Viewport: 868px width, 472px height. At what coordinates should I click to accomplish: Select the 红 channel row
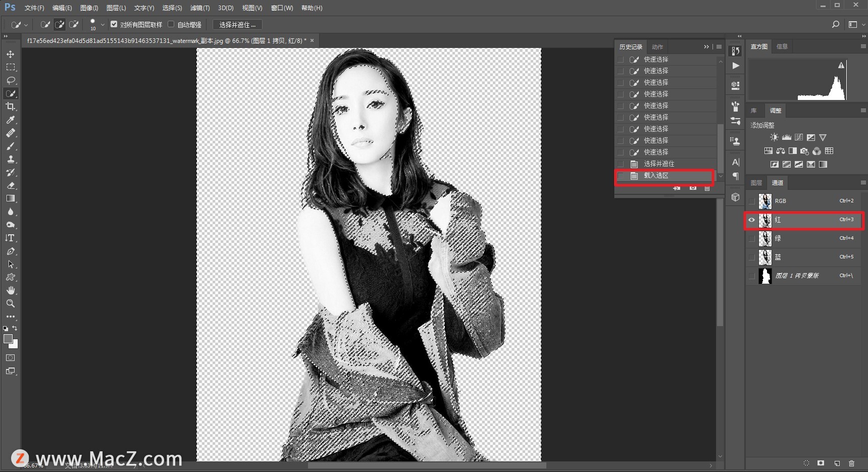point(804,220)
